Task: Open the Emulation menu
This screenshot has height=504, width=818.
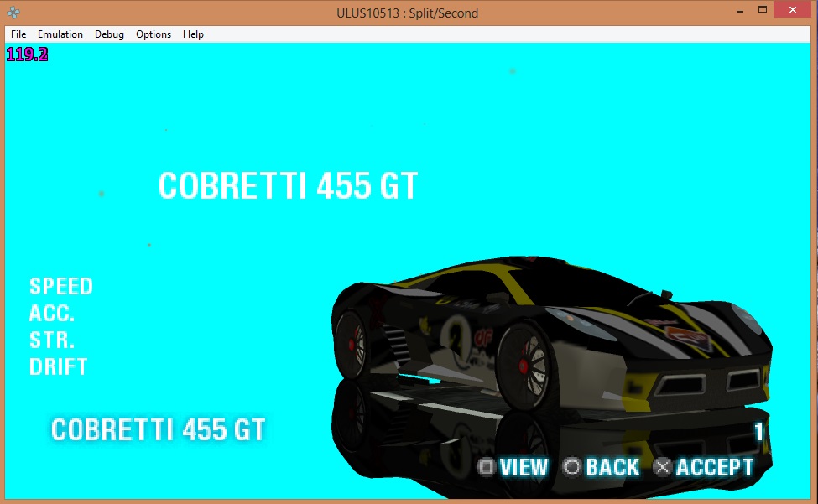Action: pos(60,34)
